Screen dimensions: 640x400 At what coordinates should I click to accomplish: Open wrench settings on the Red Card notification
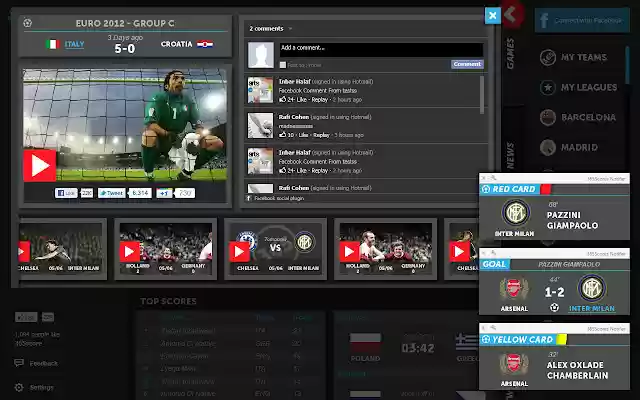click(x=493, y=178)
